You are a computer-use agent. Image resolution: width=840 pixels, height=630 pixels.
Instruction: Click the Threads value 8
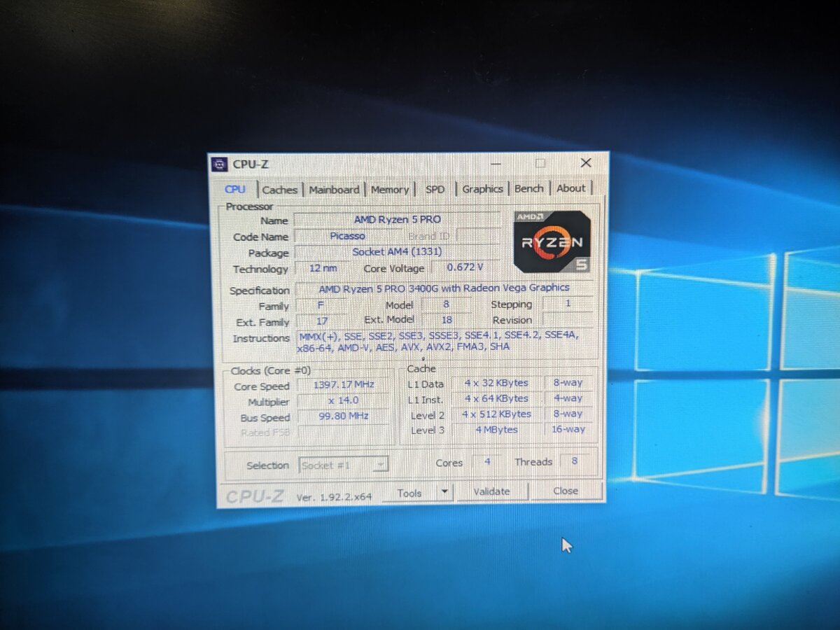(x=574, y=461)
